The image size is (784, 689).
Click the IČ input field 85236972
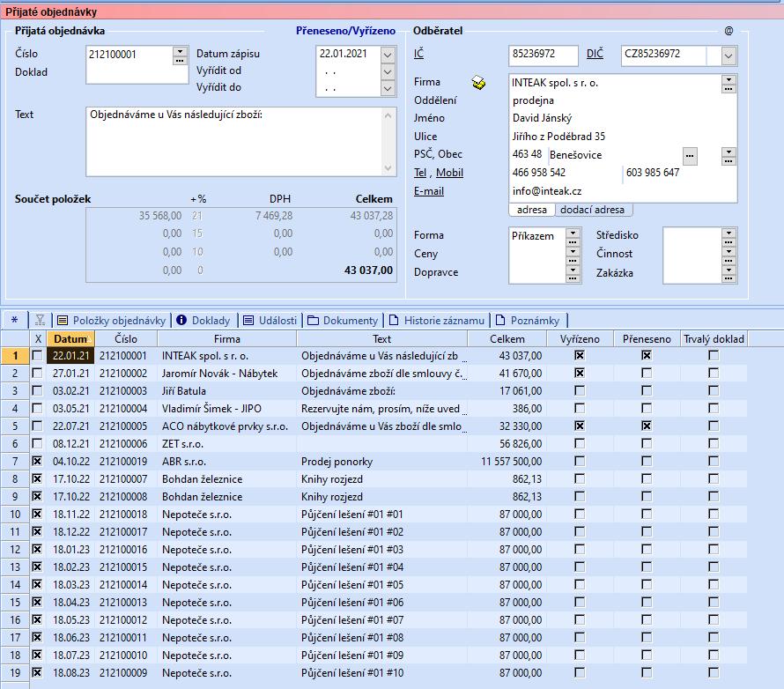(x=543, y=55)
